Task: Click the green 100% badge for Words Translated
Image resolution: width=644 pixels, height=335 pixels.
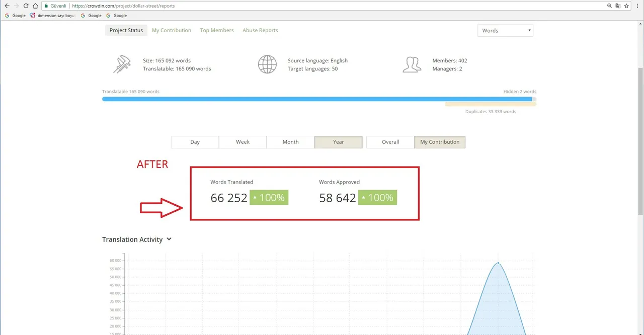Action: (x=269, y=198)
